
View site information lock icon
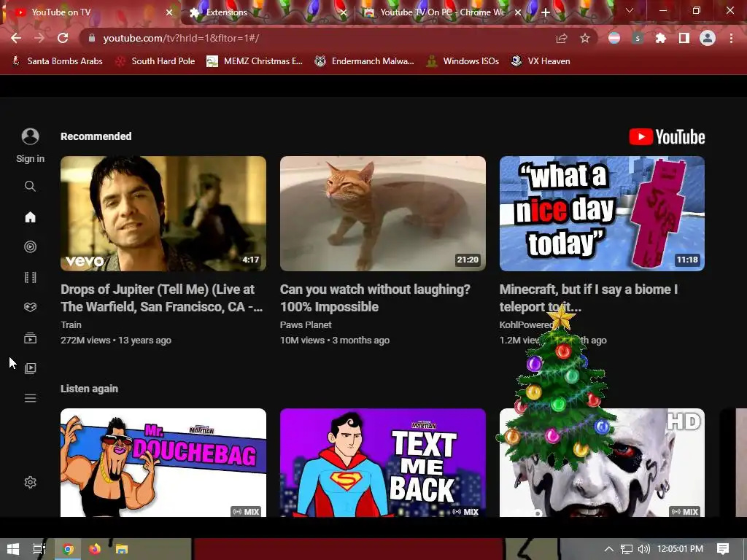pos(92,38)
